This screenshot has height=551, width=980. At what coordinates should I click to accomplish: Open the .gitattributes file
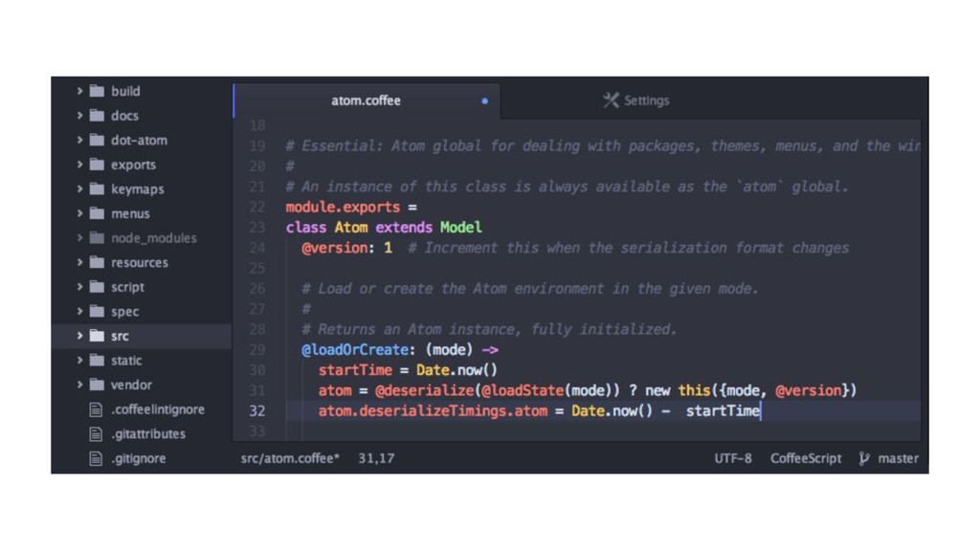pos(148,433)
